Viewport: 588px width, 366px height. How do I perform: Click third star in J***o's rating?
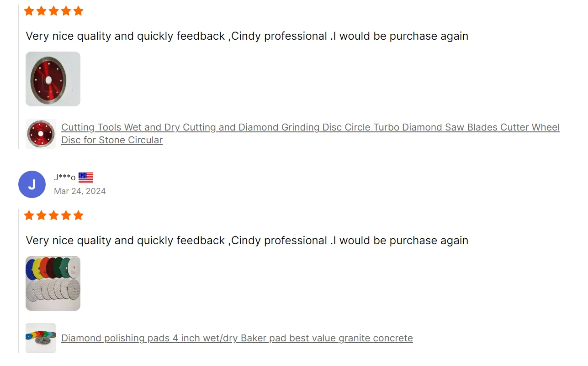(54, 215)
